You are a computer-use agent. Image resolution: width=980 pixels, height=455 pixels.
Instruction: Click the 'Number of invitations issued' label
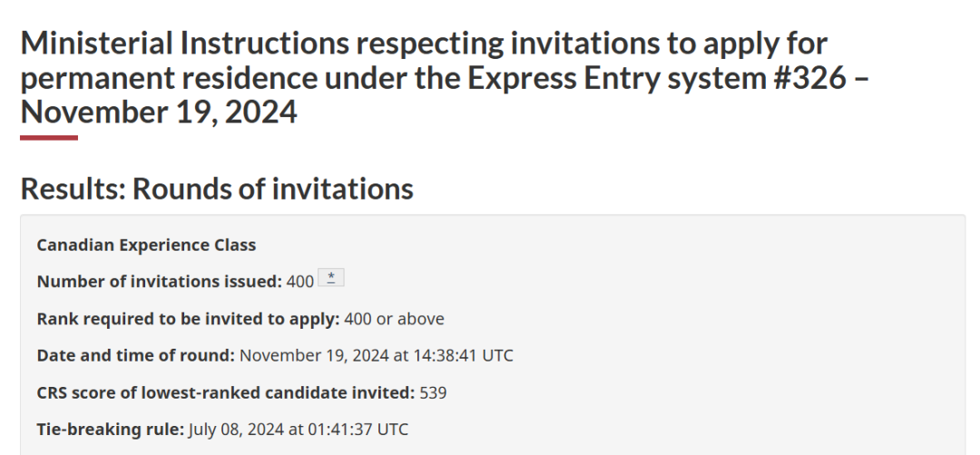(x=160, y=282)
